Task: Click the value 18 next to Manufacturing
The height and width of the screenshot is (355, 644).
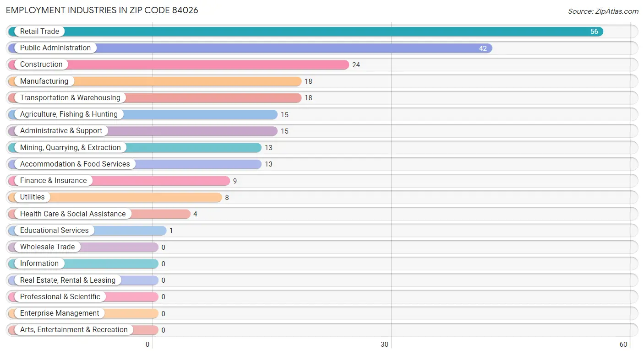Action: pos(308,81)
